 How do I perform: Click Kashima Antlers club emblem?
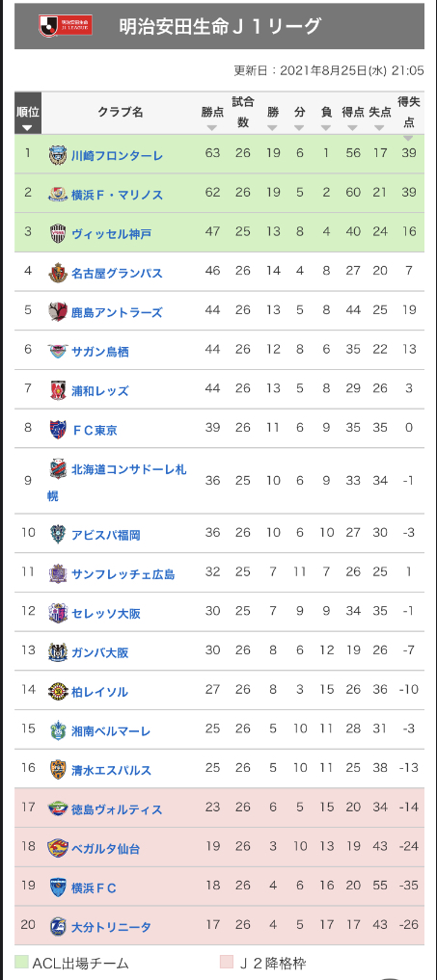[x=58, y=311]
